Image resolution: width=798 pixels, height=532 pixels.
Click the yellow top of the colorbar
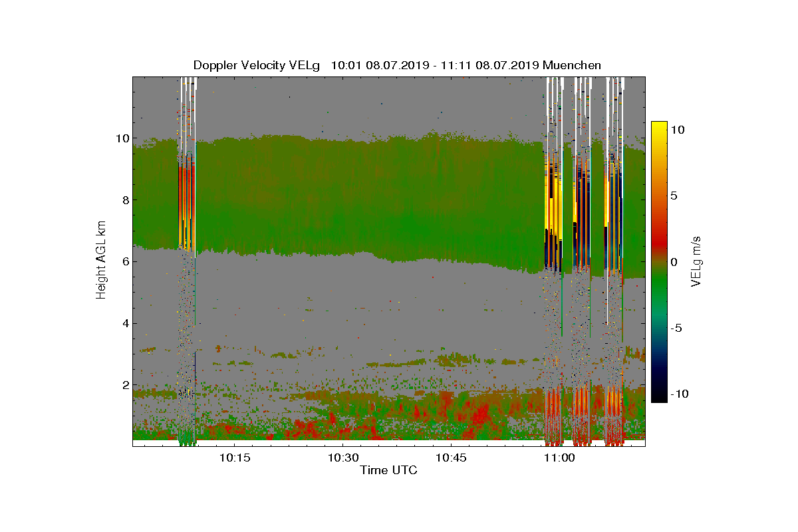pyautogui.click(x=659, y=128)
